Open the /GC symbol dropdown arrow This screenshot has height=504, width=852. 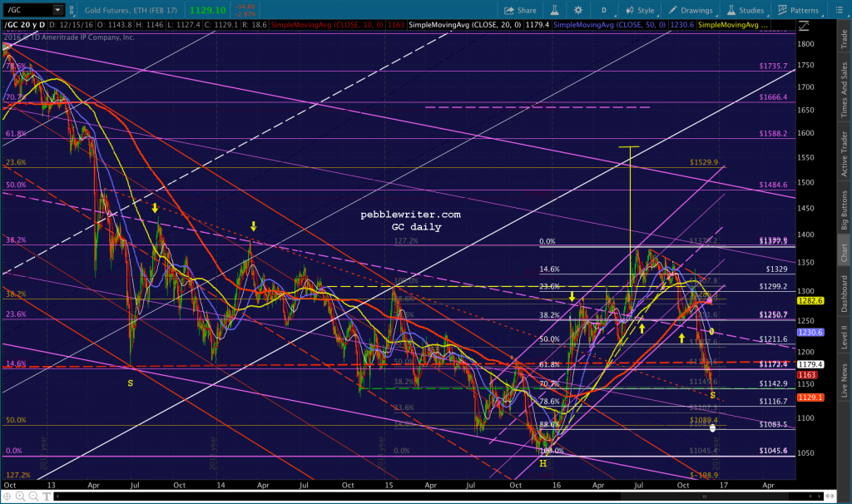57,10
